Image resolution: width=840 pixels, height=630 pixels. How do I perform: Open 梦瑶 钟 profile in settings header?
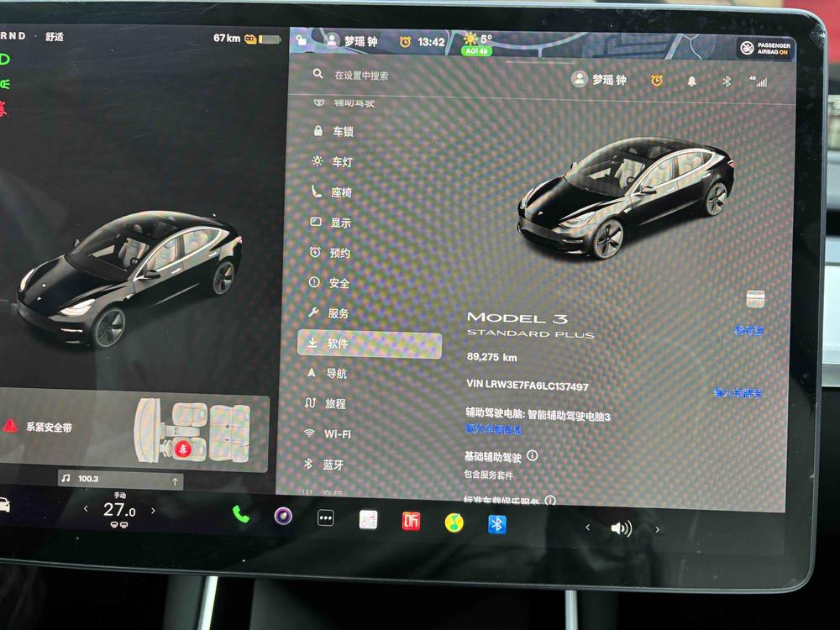coord(600,79)
